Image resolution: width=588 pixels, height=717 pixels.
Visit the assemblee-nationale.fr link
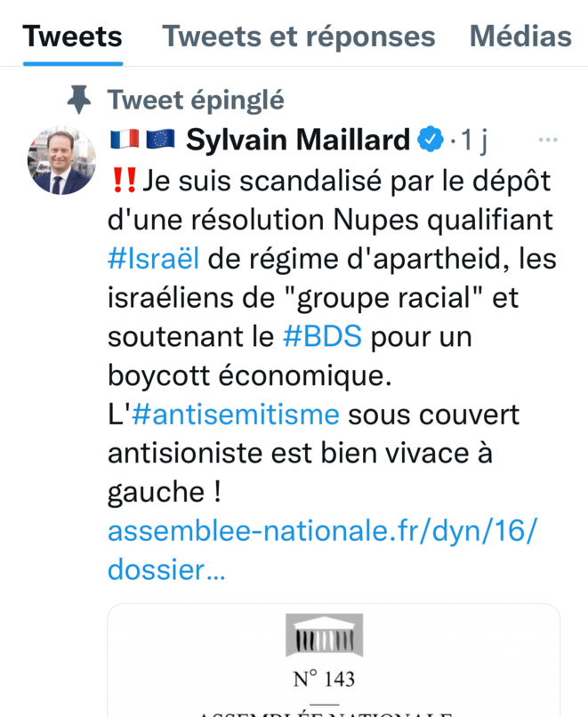pyautogui.click(x=323, y=531)
